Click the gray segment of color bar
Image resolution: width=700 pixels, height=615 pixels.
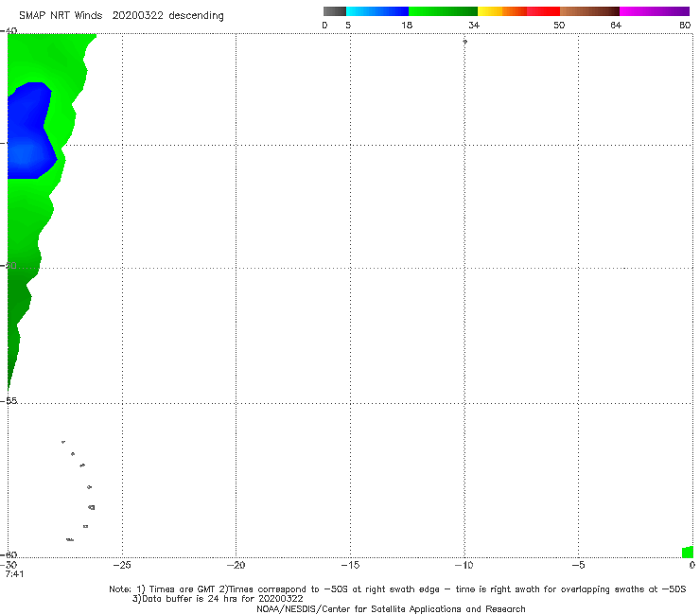click(334, 11)
